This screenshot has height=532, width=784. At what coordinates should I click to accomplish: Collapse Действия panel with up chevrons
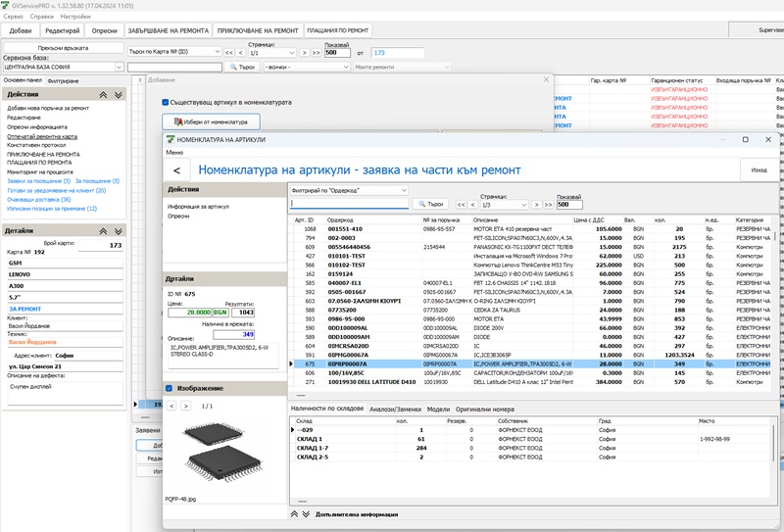pos(103,94)
